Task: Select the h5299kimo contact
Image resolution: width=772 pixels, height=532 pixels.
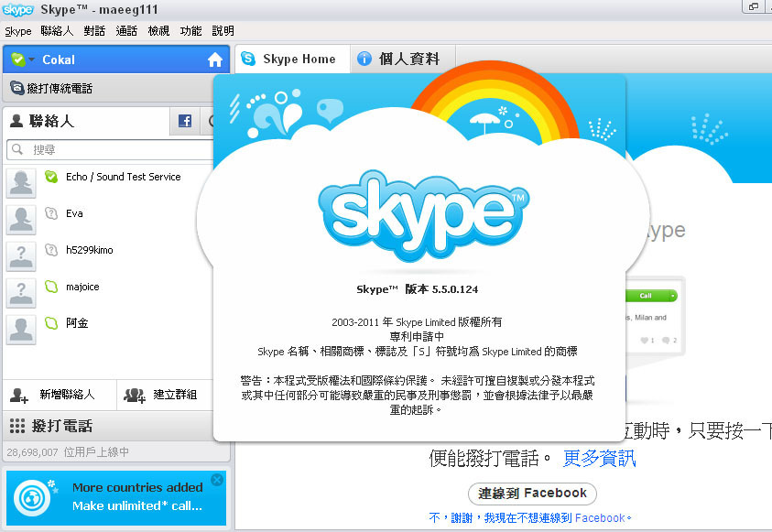Action: [108, 256]
